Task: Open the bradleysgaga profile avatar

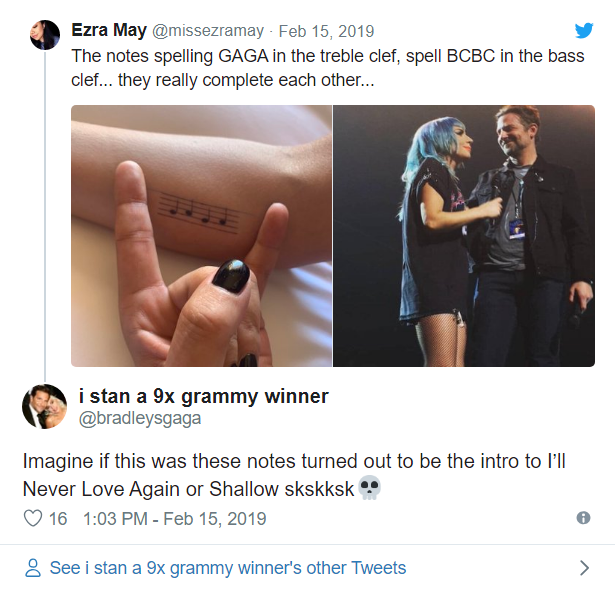Action: point(45,405)
